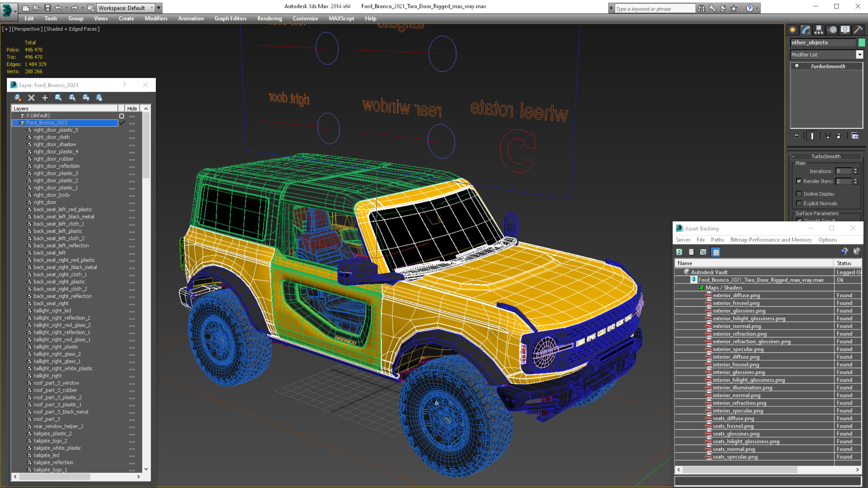Collapse the TurboSmooth rollout header
Screen dimensions: 868x488
pyautogui.click(x=826, y=156)
